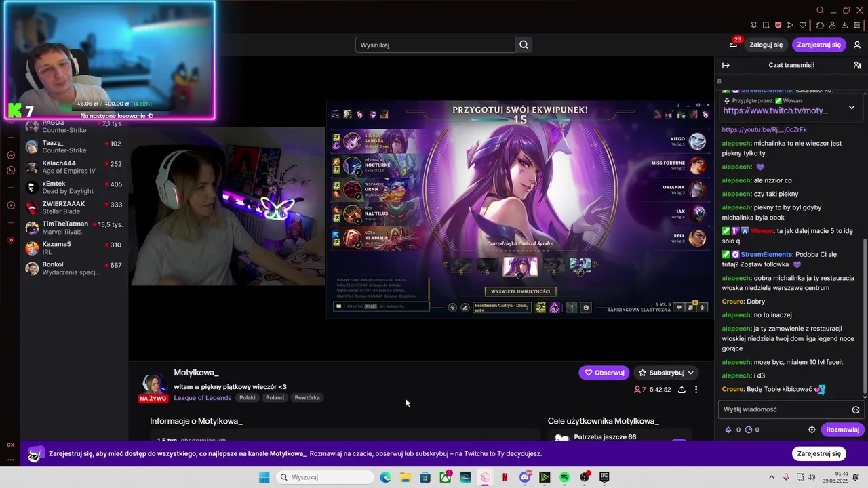Viewport: 868px width, 488px height.
Task: Open WhatsApp in the Opera GX sidebar
Action: pos(11,171)
